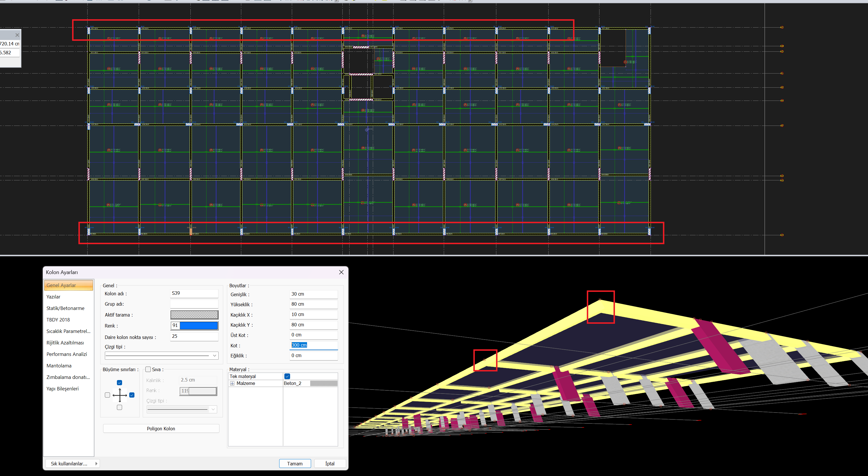The image size is (868, 476).
Task: Open the Sıva Çizgi tipi dropdown
Action: pos(182,409)
